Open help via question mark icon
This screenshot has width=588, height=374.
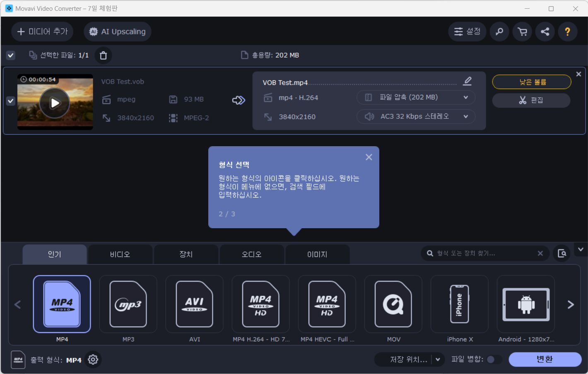tap(568, 31)
